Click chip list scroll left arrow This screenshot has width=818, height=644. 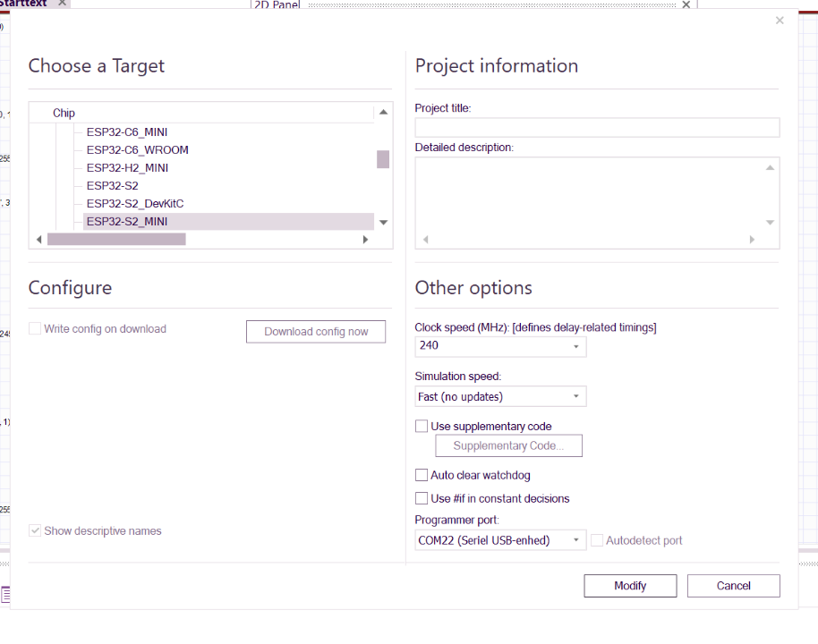tap(38, 240)
